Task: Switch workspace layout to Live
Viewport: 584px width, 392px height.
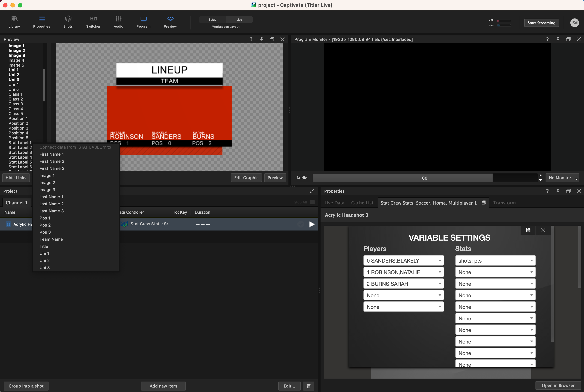Action: [239, 20]
